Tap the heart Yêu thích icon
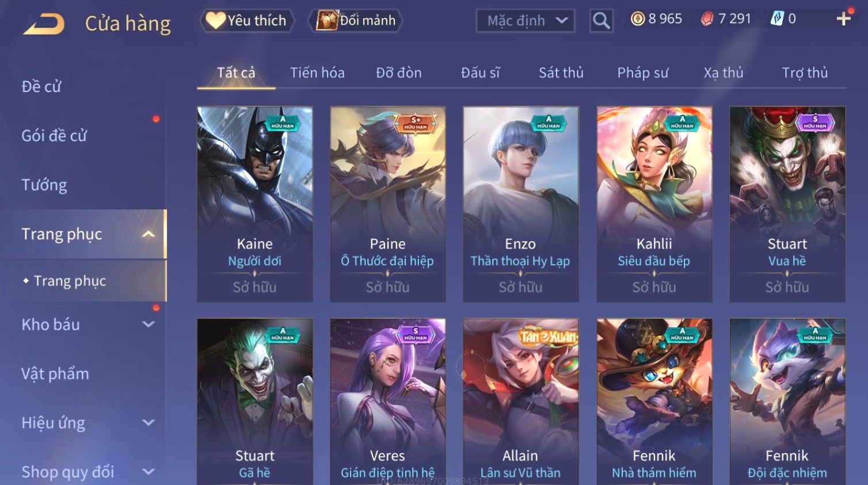Screen dimensions: 868x485 pos(216,20)
